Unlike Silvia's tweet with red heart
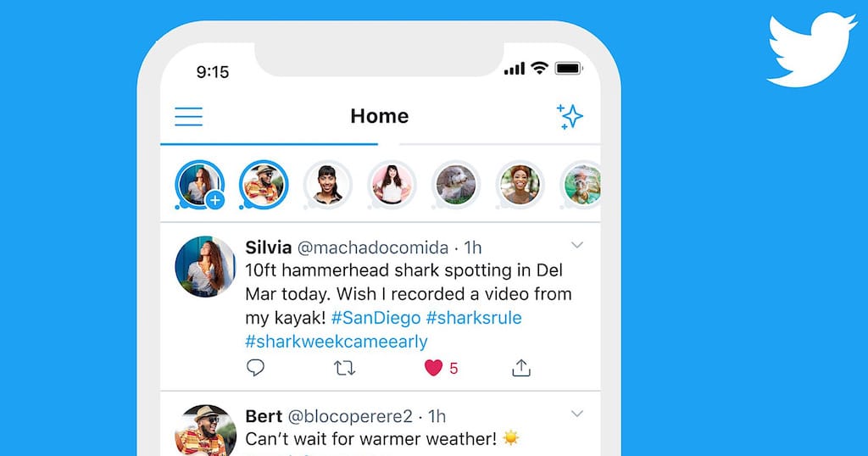Screen dimensions: 868x456 click(433, 368)
